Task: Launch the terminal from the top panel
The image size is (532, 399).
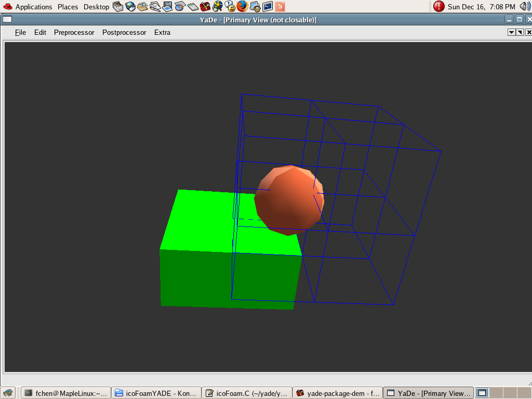Action: click(268, 6)
